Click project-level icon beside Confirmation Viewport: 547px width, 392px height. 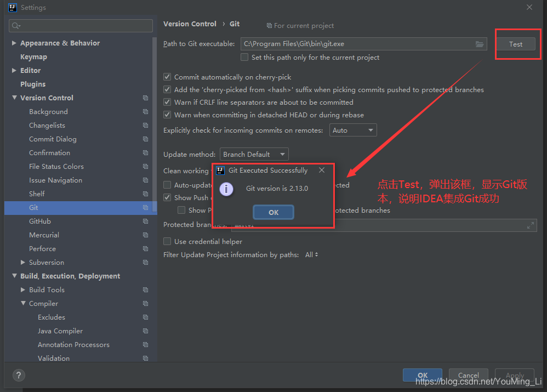click(145, 153)
